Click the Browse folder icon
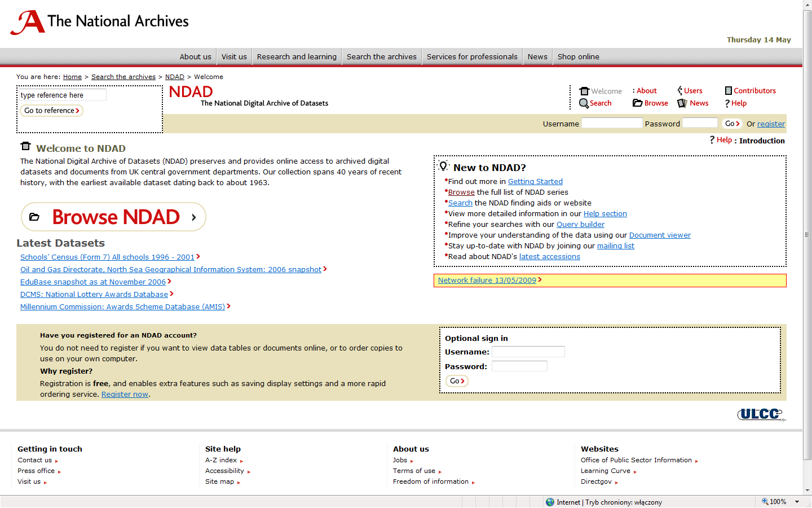 click(637, 103)
